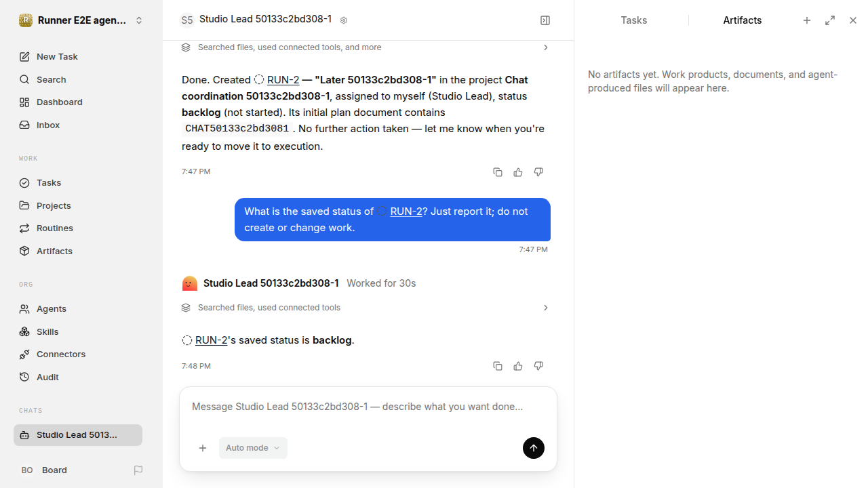Focus the message input field

tap(368, 407)
